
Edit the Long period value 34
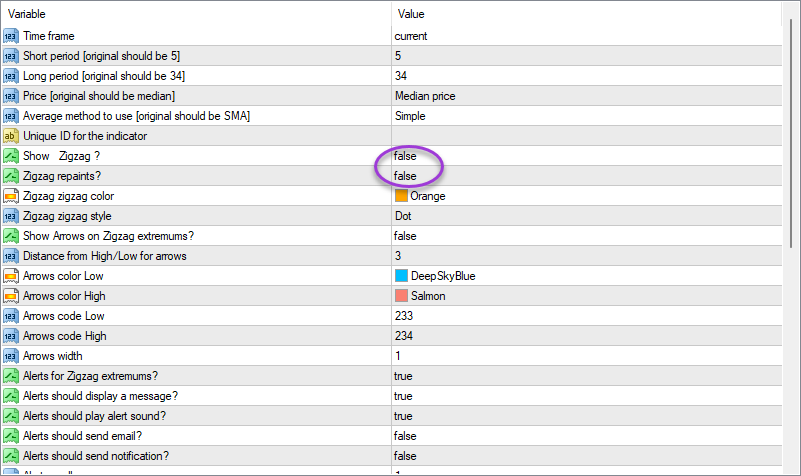pyautogui.click(x=401, y=76)
